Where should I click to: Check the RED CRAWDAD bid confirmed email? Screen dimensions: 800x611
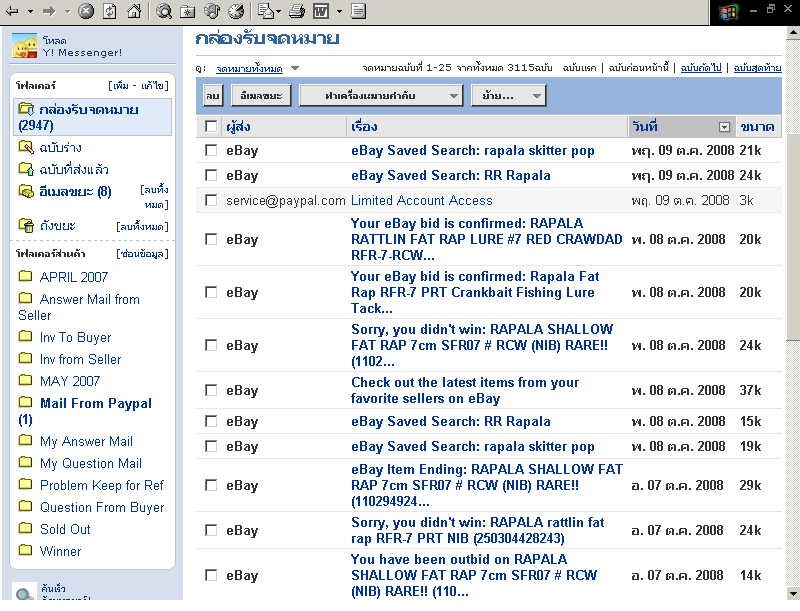(x=211, y=239)
